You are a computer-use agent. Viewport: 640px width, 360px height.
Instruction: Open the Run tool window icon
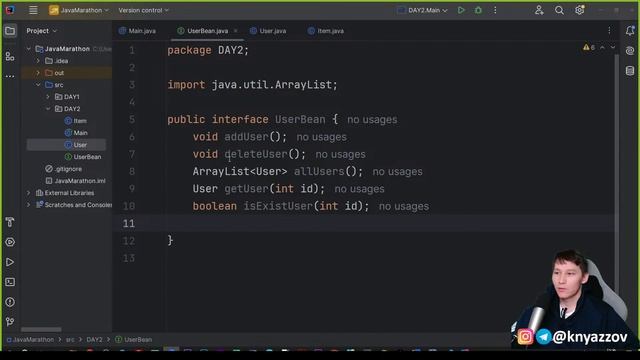[x=10, y=262]
